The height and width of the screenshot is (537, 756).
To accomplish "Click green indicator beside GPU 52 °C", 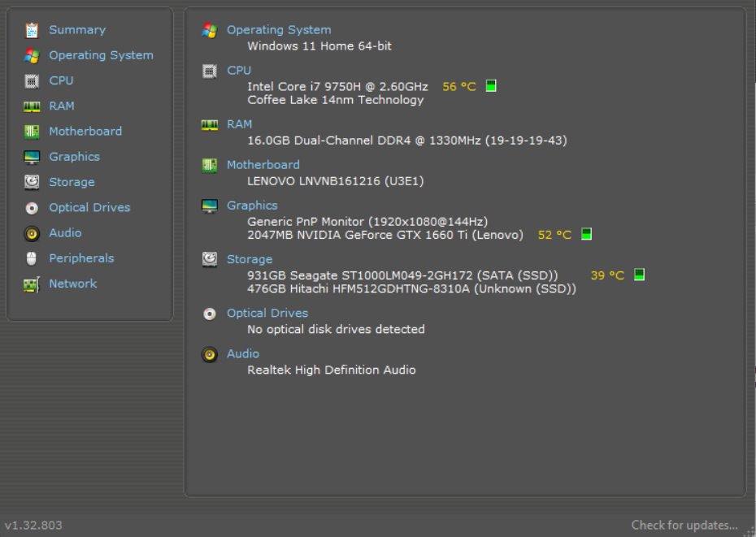I will point(586,234).
